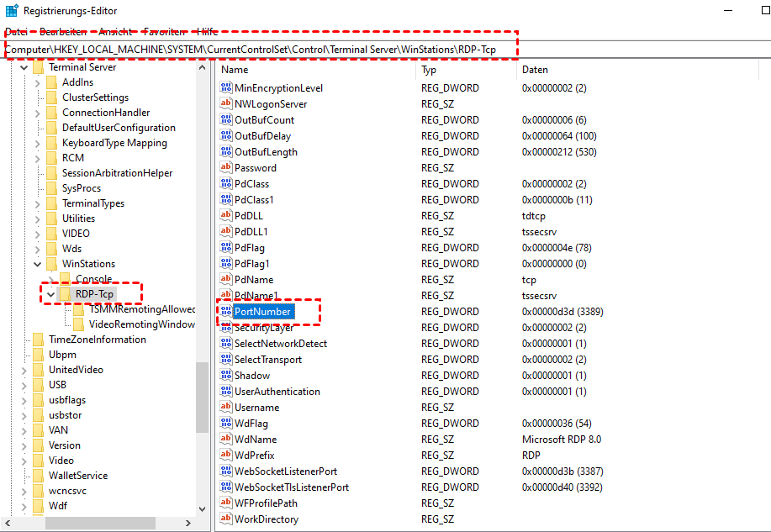Viewport: 771px width, 532px height.
Task: Click the Registry Editor app icon in title bar
Action: pos(12,11)
